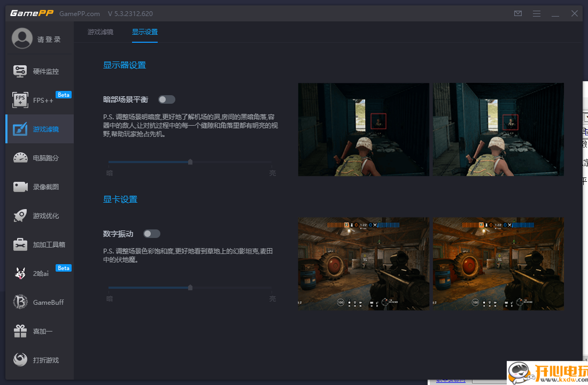Open the 打折游戏 discount games icon
The height and width of the screenshot is (385, 588).
click(x=20, y=359)
